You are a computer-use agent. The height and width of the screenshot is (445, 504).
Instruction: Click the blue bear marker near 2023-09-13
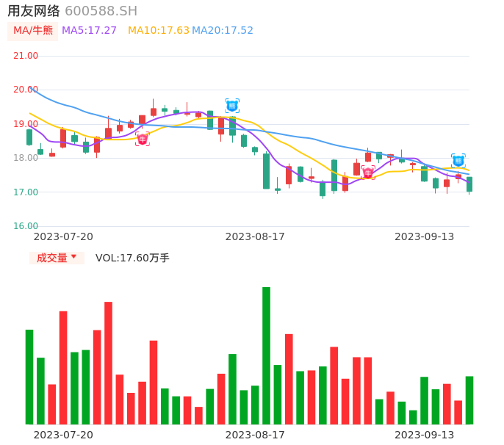(458, 161)
